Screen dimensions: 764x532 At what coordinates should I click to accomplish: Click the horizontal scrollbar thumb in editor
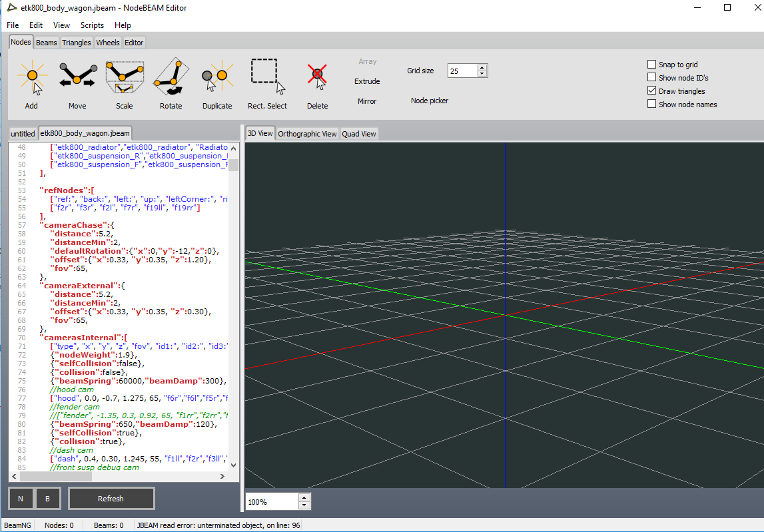[55, 476]
